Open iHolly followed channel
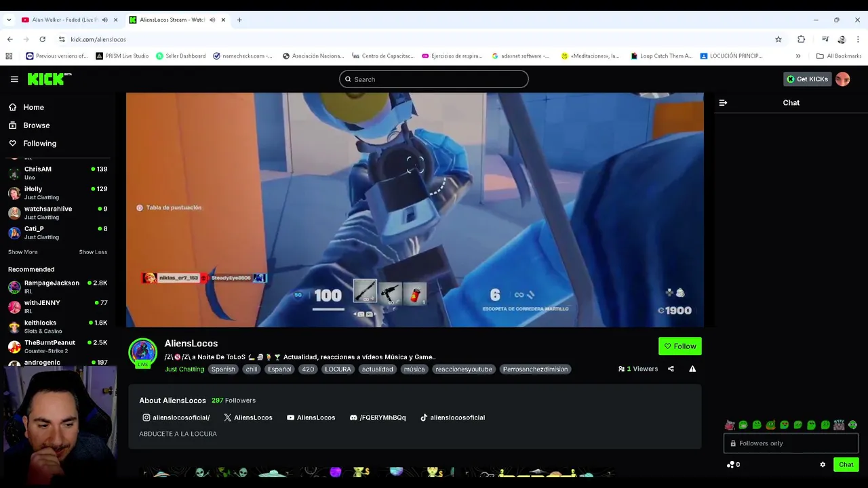Viewport: 868px width, 488px height. coord(58,193)
